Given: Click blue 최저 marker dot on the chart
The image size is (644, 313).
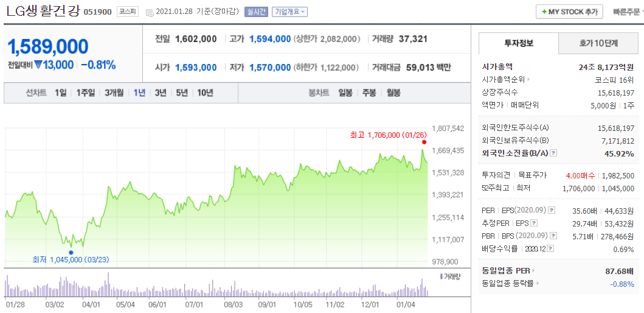Looking at the screenshot, I should click(71, 253).
